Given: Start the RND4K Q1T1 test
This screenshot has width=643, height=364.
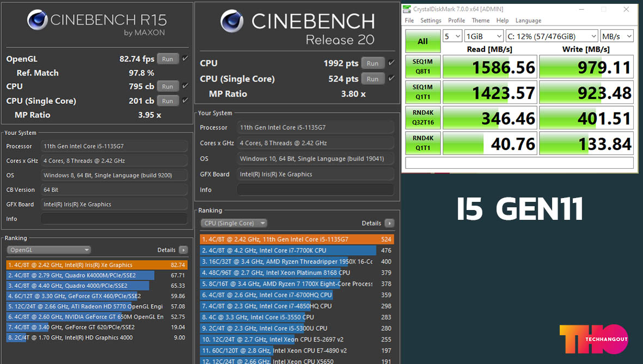Looking at the screenshot, I should [x=423, y=143].
